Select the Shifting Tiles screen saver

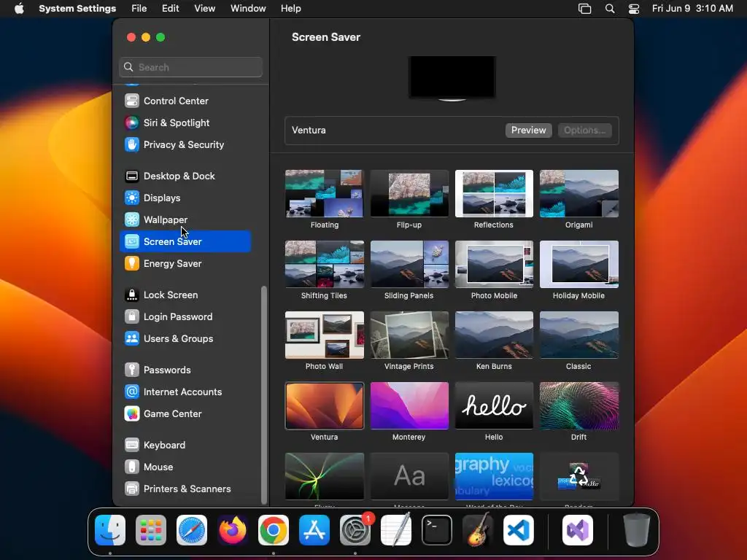(325, 264)
